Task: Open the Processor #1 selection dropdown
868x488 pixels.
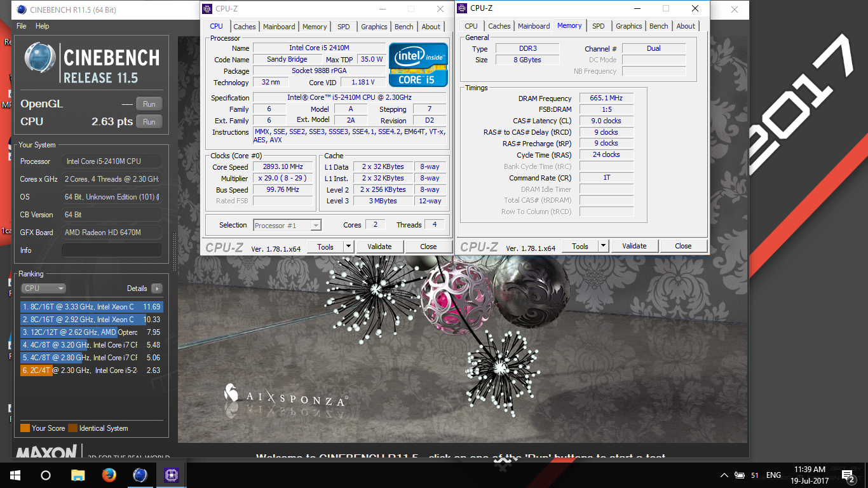Action: 287,225
